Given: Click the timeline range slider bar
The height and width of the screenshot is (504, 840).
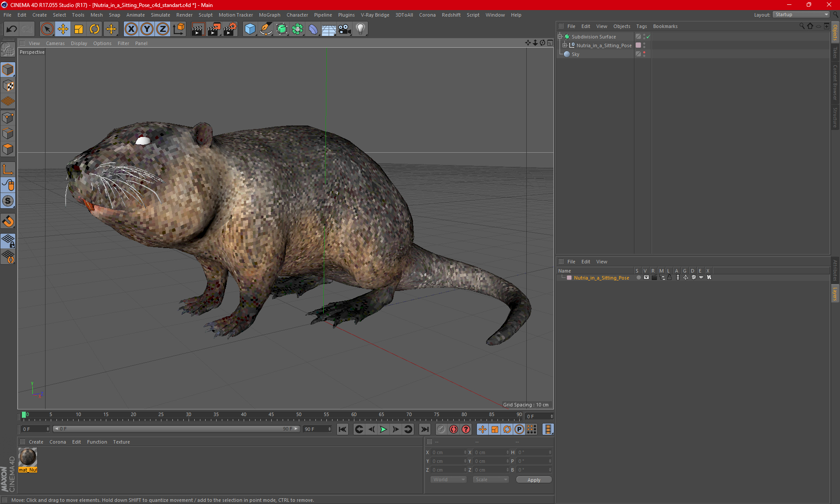Looking at the screenshot, I should [176, 429].
